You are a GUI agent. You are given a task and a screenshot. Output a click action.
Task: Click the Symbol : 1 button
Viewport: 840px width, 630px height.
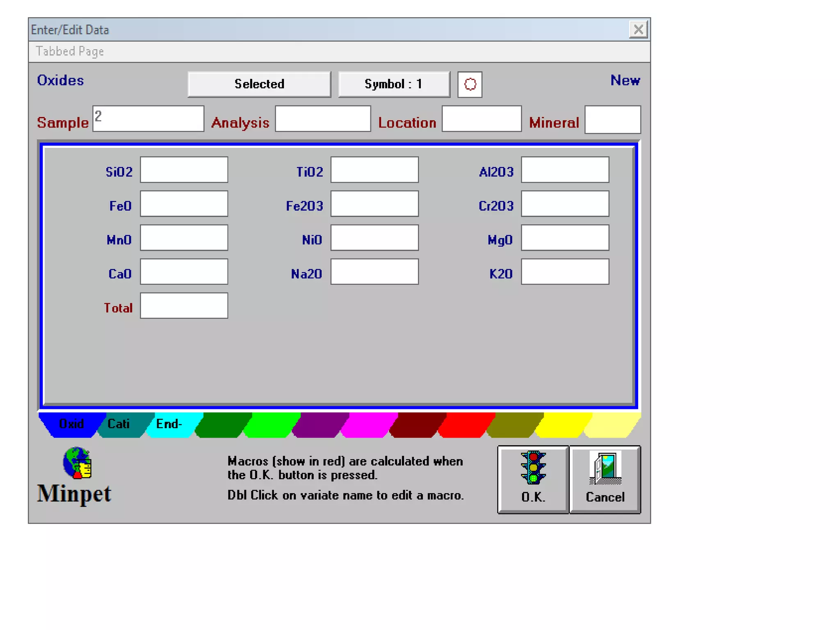(x=394, y=84)
